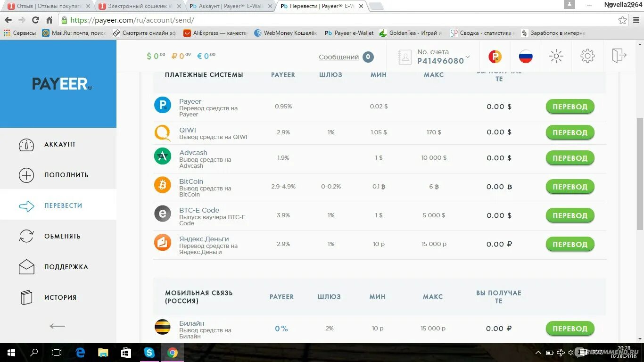Screen dimensions: 644x362
Task: Open Microsoft Edge from the taskbar
Action: click(80, 353)
